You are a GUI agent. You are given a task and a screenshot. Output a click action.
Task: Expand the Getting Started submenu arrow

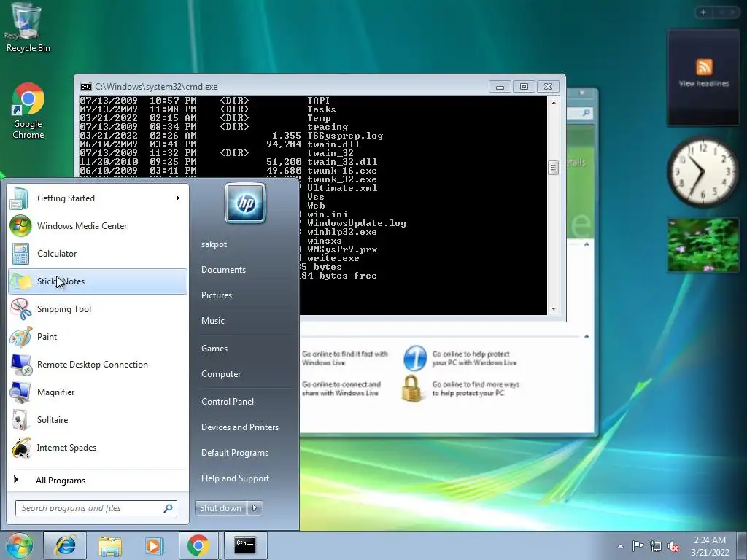178,198
